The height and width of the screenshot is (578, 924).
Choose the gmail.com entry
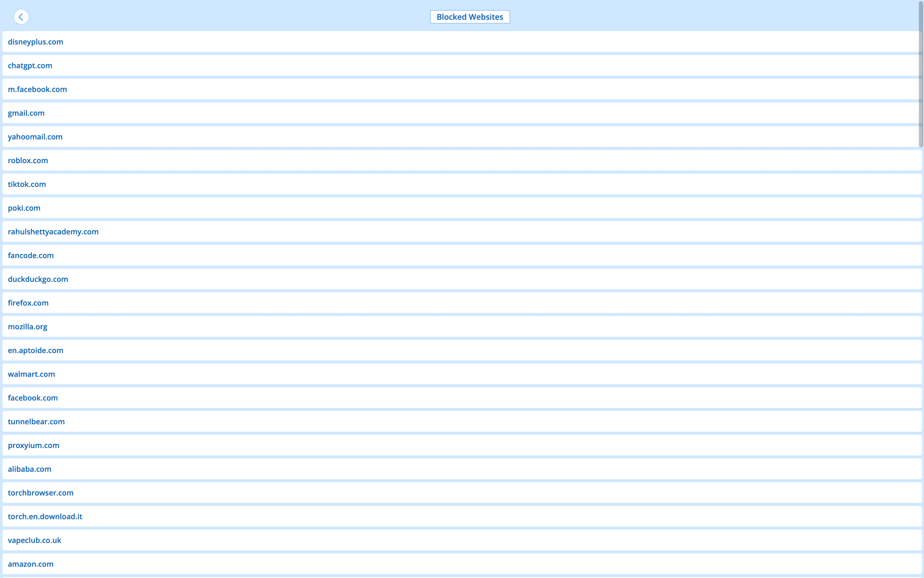point(462,113)
